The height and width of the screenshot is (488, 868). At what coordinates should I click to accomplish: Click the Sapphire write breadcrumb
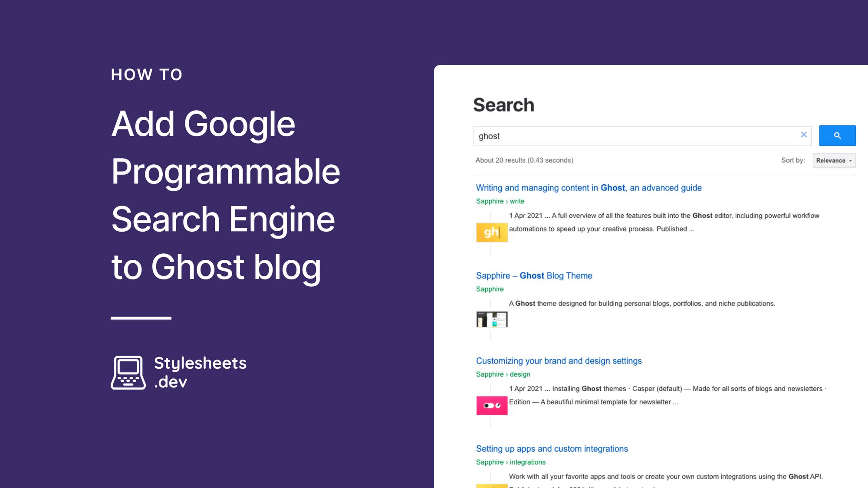500,201
